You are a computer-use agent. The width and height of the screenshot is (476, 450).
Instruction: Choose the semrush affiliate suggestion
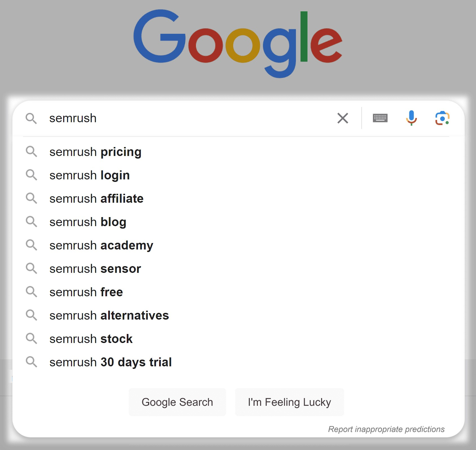pyautogui.click(x=96, y=199)
